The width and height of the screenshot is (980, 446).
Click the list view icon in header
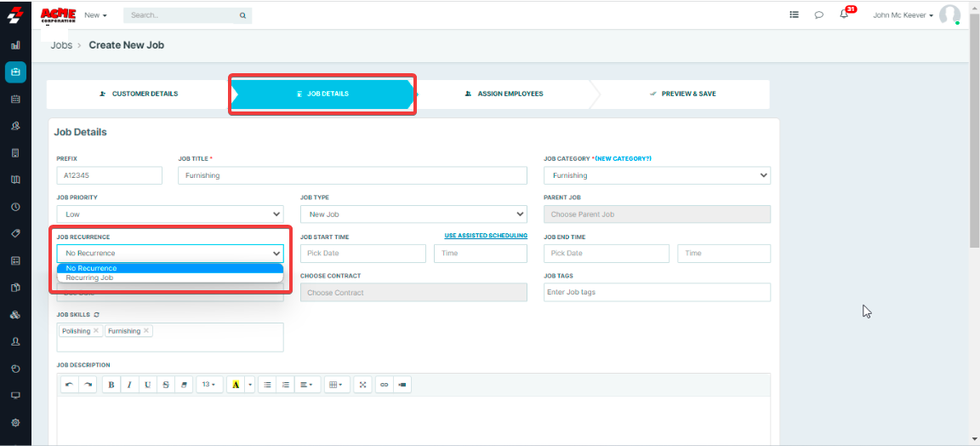coord(794,15)
